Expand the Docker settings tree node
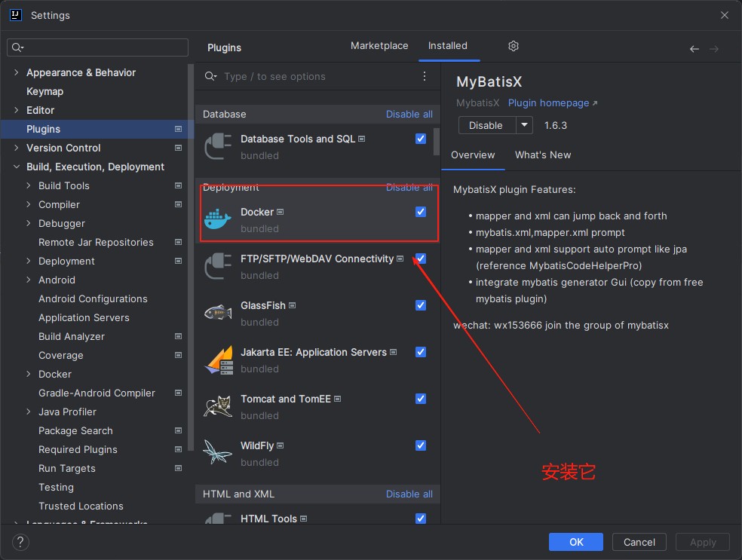The width and height of the screenshot is (742, 560). (29, 374)
